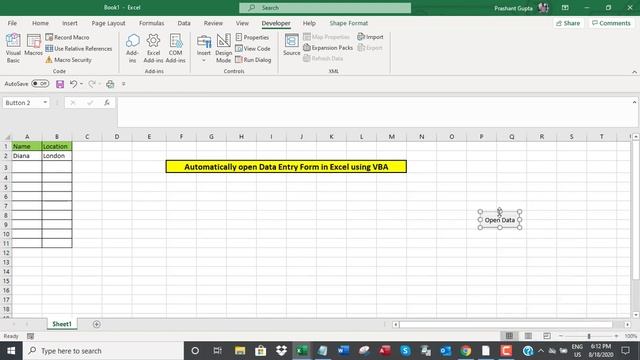Viewport: 640px width, 360px height.
Task: Switch to Page Break Preview
Action: [547, 336]
